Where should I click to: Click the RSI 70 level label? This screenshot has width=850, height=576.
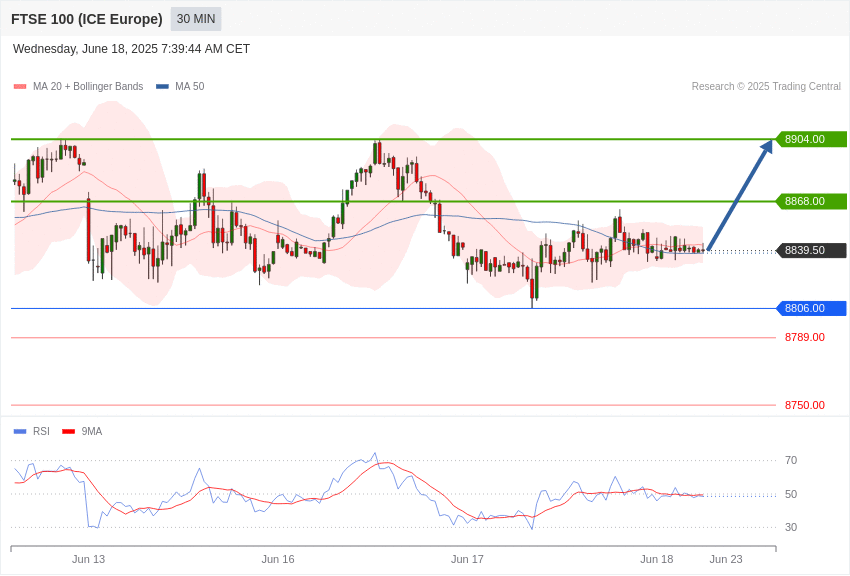(x=791, y=461)
